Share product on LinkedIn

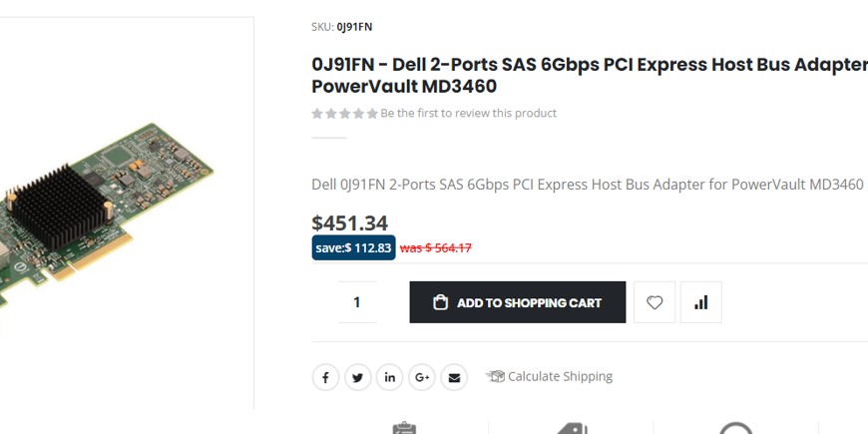coord(389,377)
